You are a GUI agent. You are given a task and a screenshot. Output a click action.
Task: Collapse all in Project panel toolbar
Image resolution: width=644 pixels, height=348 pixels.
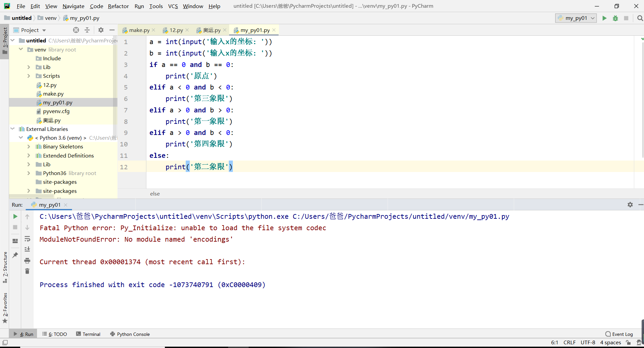87,30
